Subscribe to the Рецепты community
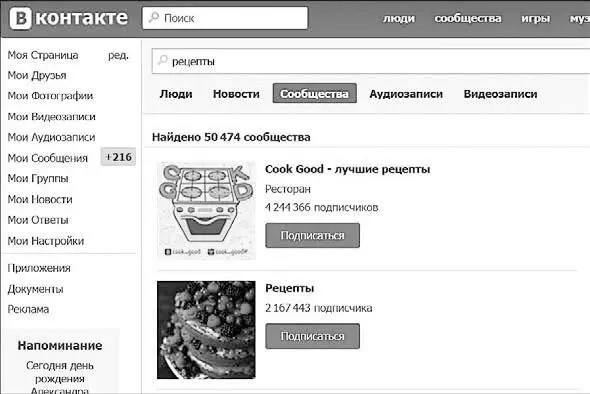 (x=312, y=336)
